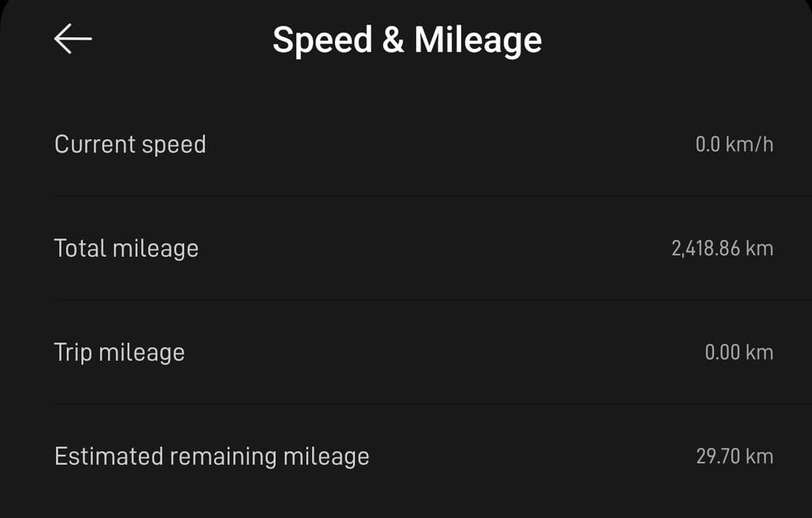Tap the back arrow icon
The width and height of the screenshot is (812, 518).
pos(73,39)
